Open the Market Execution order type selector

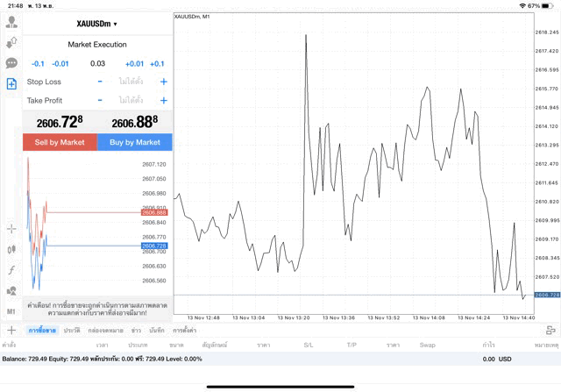coord(97,44)
